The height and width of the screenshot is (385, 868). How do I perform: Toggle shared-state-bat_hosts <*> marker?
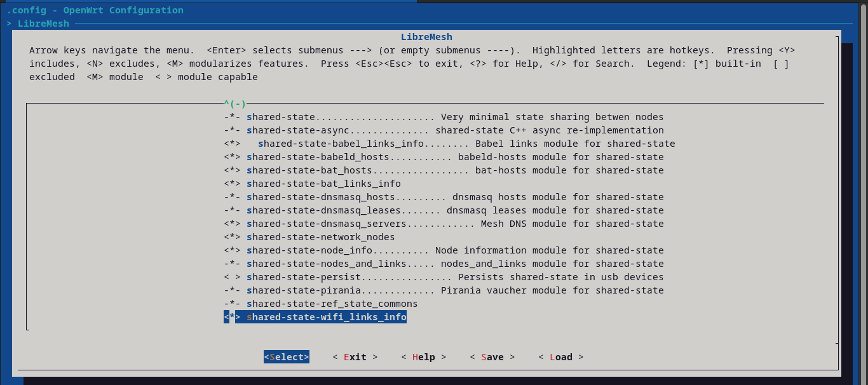coord(232,170)
